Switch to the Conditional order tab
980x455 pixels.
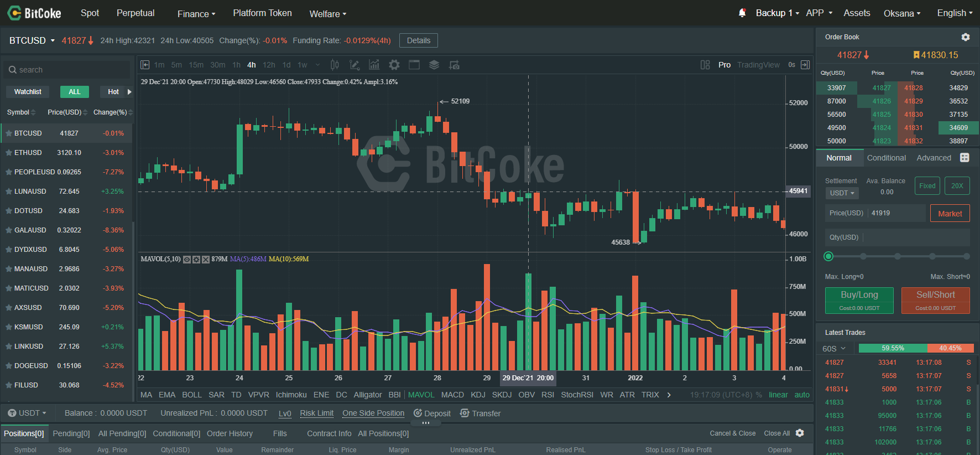(x=887, y=158)
